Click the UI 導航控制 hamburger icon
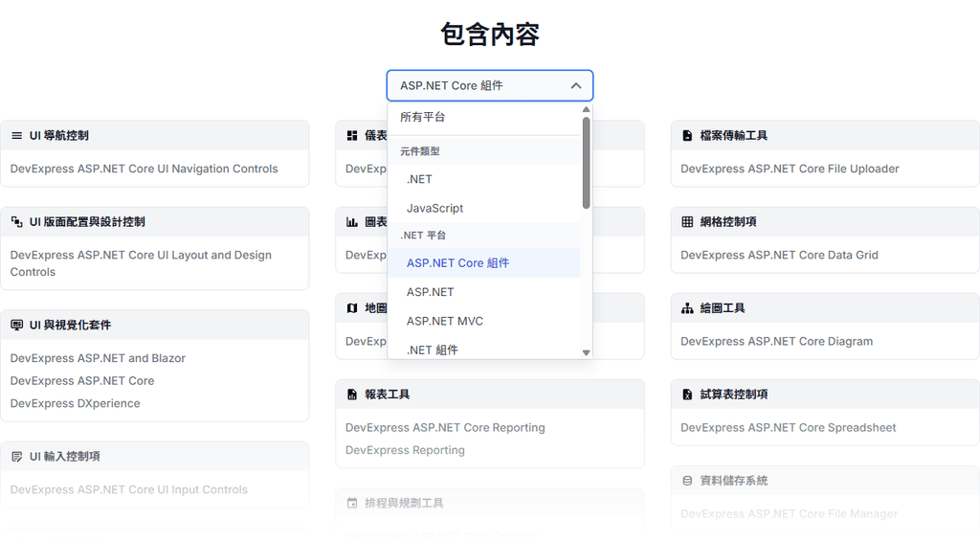 (17, 136)
